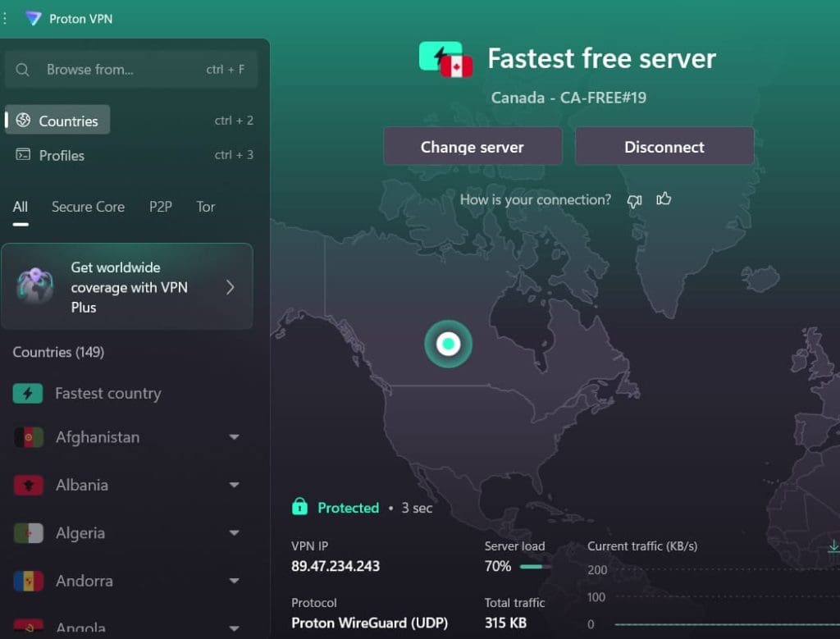Open the Countries section
This screenshot has width=840, height=639.
(x=58, y=120)
